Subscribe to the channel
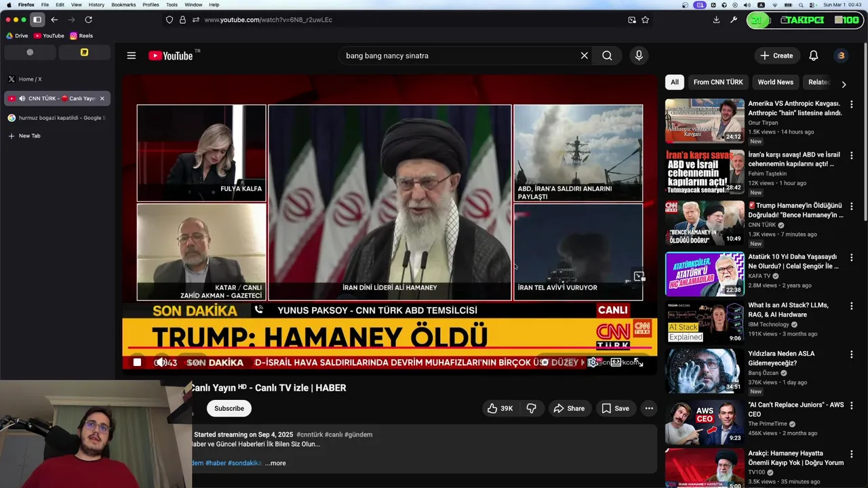Screen dimensions: 868x488 coord(229,408)
